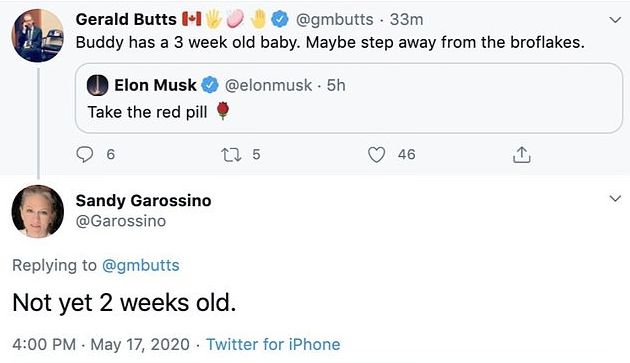Click the Twitter for iPhone link
Viewport: 630px width, 363px height.
pyautogui.click(x=273, y=345)
